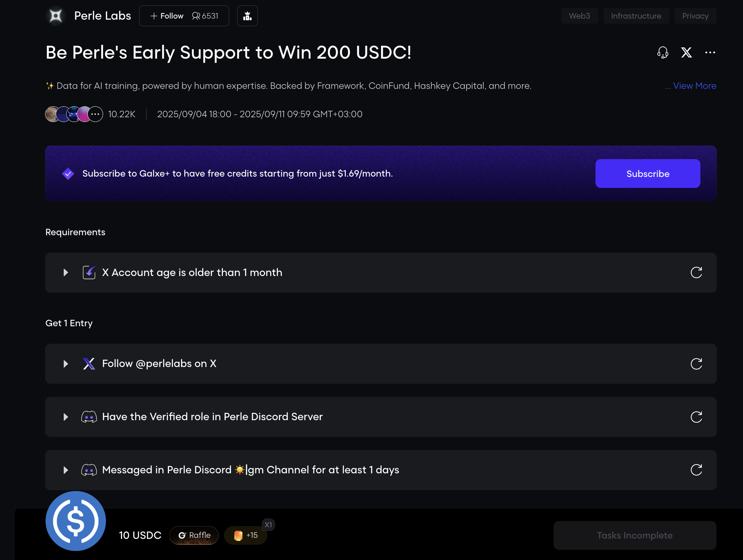Expand the X Account age requirement
This screenshot has width=743, height=560.
66,272
